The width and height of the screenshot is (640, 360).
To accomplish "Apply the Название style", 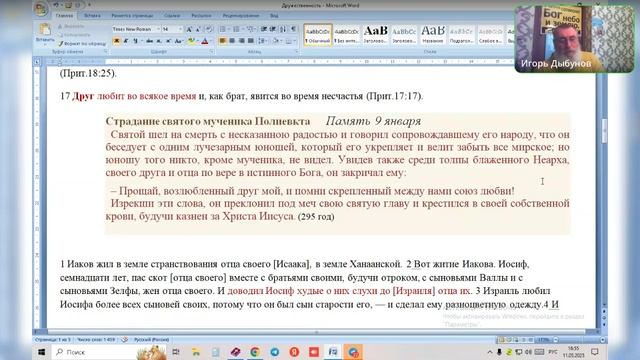I will (433, 35).
